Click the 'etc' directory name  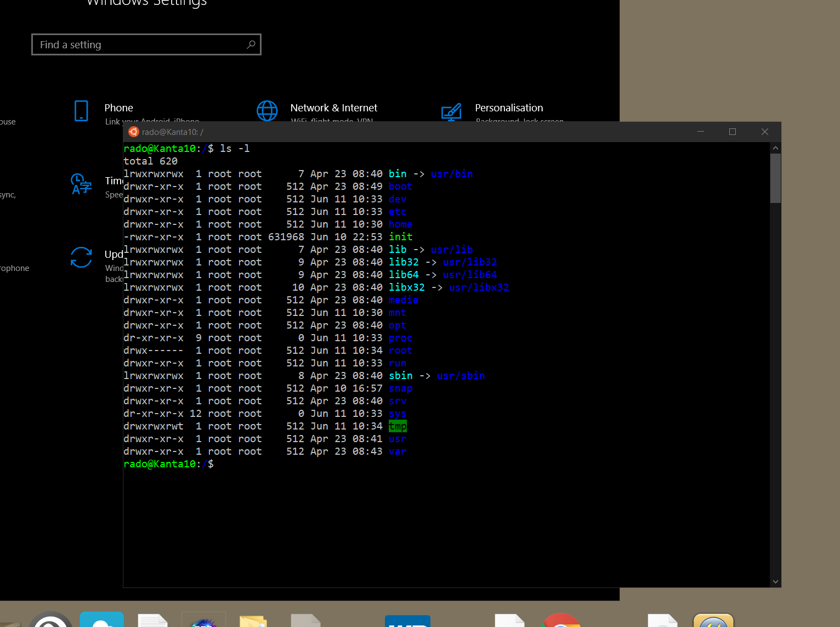[x=398, y=211]
